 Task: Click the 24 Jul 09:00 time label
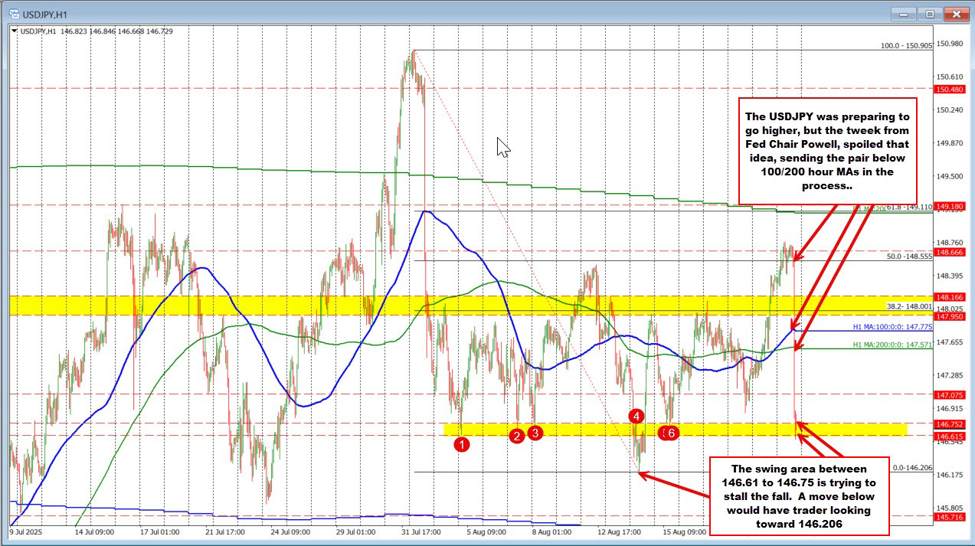coord(290,532)
